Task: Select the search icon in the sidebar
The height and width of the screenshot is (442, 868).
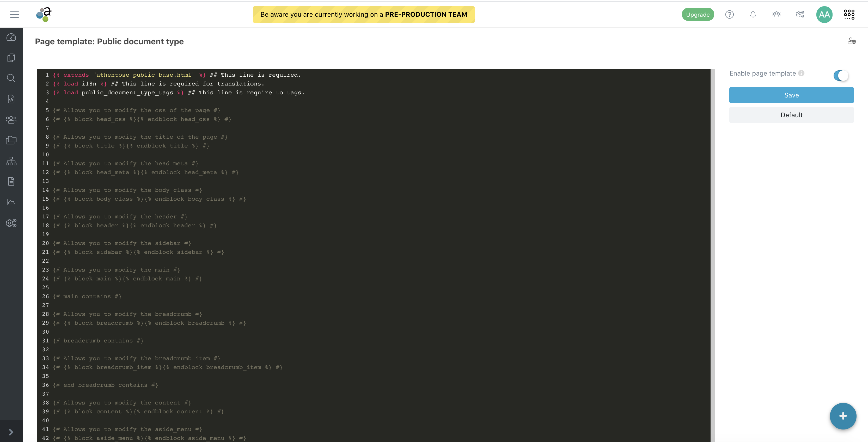Action: (x=11, y=78)
